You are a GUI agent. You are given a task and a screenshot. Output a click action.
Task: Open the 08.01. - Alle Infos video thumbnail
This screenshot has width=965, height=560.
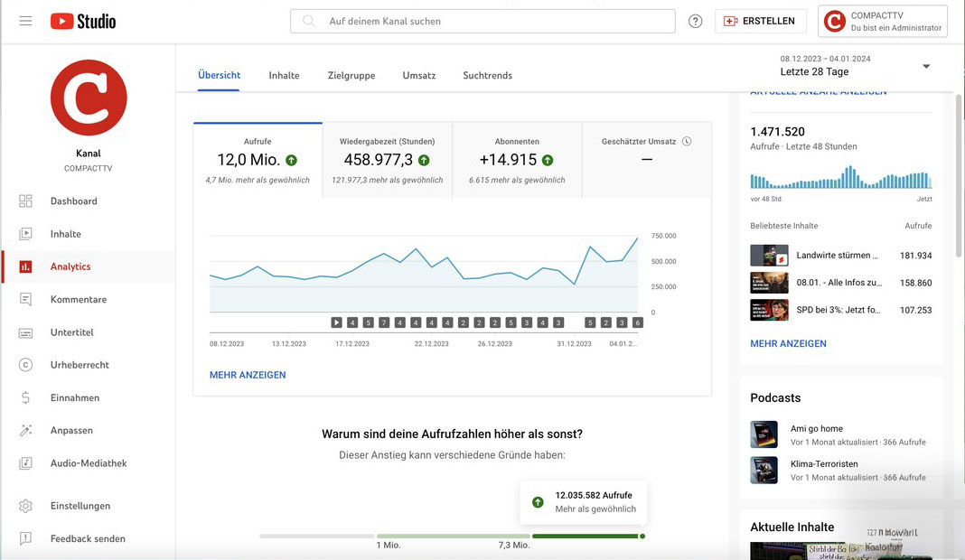pyautogui.click(x=769, y=283)
